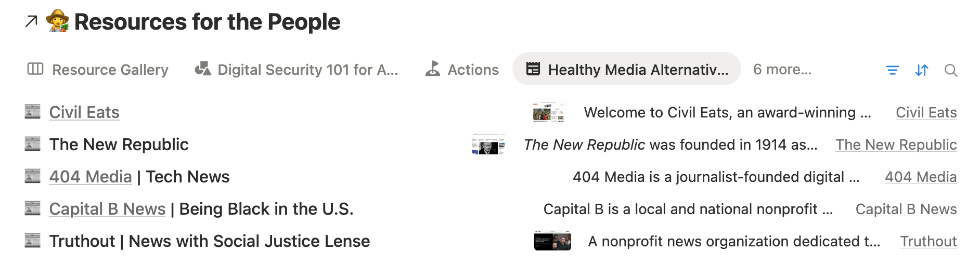Open the Civil Eats preview thumbnail

(548, 112)
